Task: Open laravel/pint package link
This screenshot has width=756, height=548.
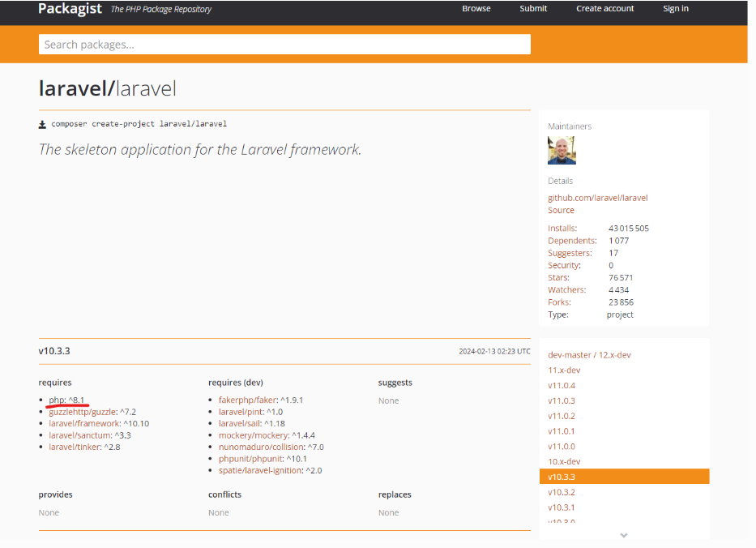Action: (x=241, y=412)
